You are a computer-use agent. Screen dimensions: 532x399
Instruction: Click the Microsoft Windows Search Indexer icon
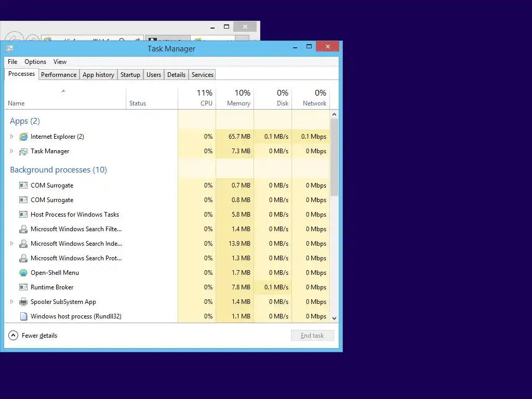click(x=23, y=244)
